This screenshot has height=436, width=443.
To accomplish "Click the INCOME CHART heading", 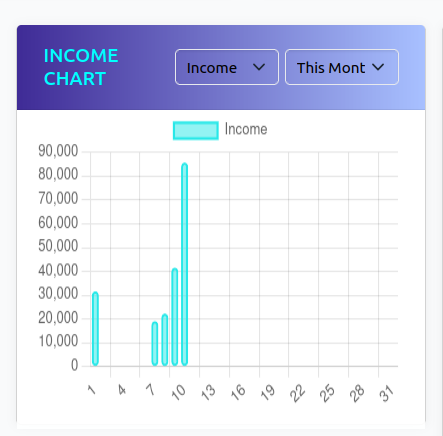I will [x=81, y=67].
